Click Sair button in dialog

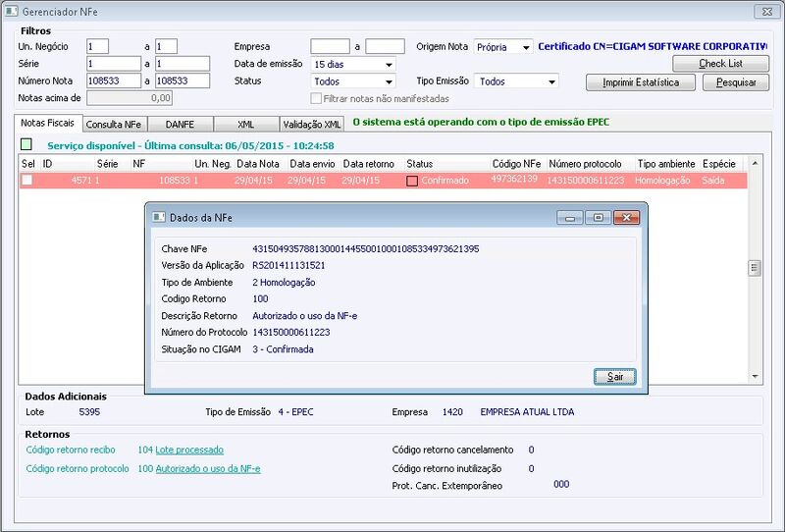[x=615, y=377]
